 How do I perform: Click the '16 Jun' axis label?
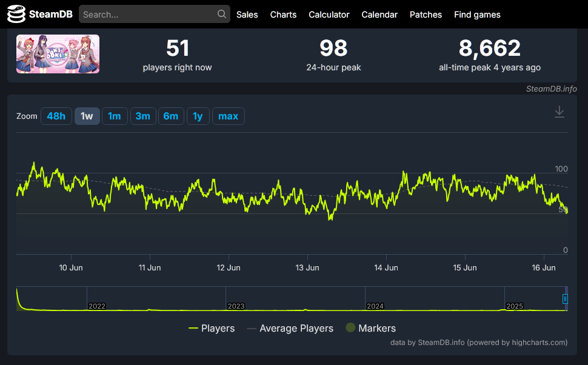pyautogui.click(x=544, y=268)
